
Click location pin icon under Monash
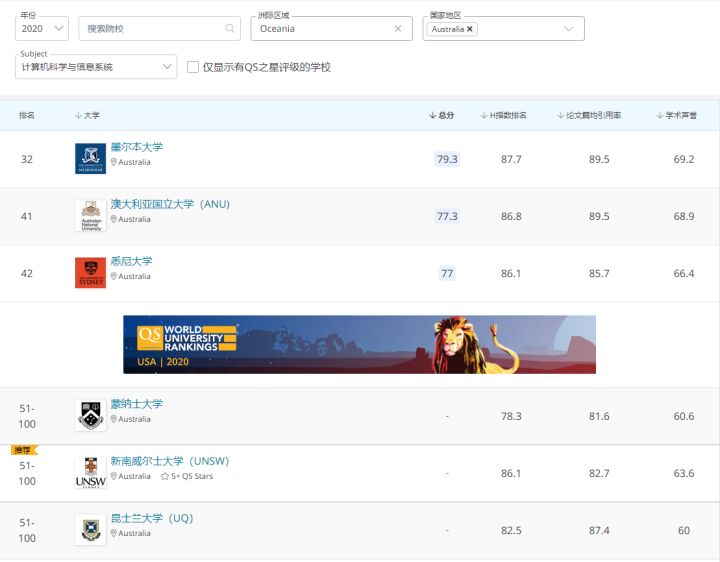click(113, 419)
